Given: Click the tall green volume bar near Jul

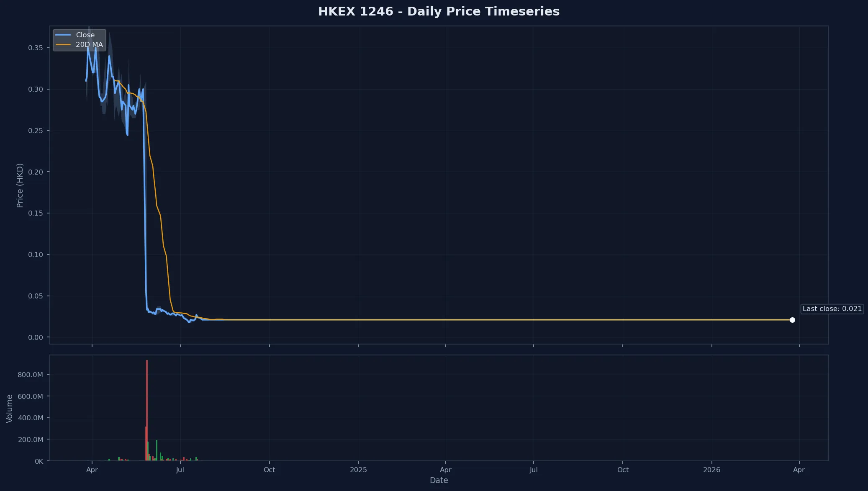Looking at the screenshot, I should (x=157, y=450).
